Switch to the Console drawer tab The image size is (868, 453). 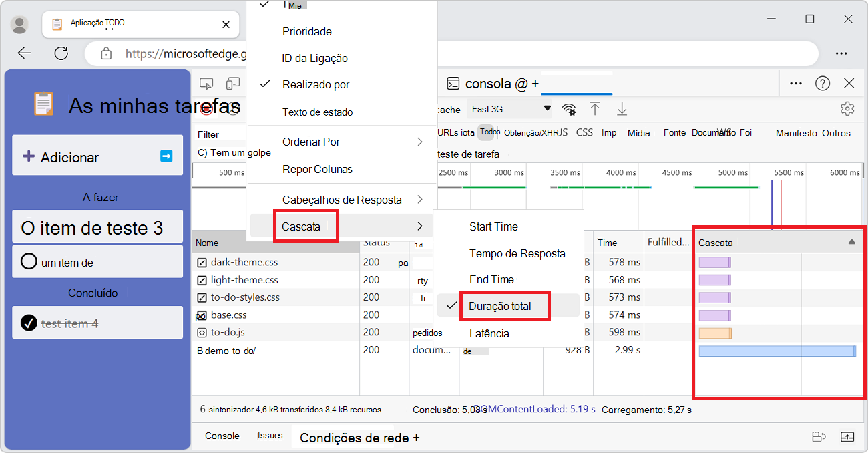tap(222, 435)
